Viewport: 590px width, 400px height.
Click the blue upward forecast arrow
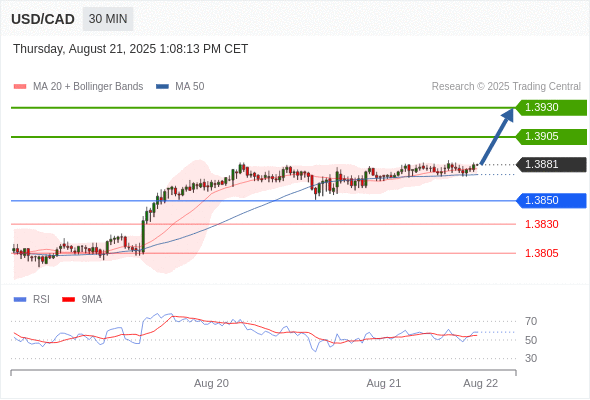click(497, 136)
